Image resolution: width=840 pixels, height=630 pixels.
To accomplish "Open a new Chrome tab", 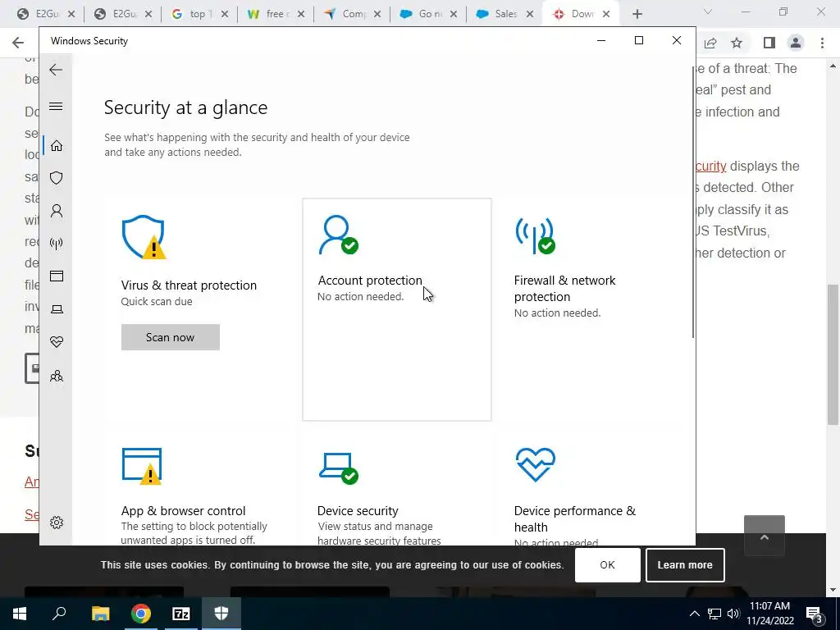I will pyautogui.click(x=637, y=14).
